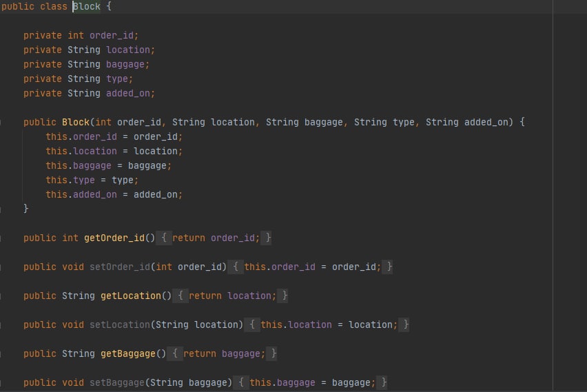Click 'this.baggage' inside setBaggage body
This screenshot has height=392, width=587.
[282, 383]
